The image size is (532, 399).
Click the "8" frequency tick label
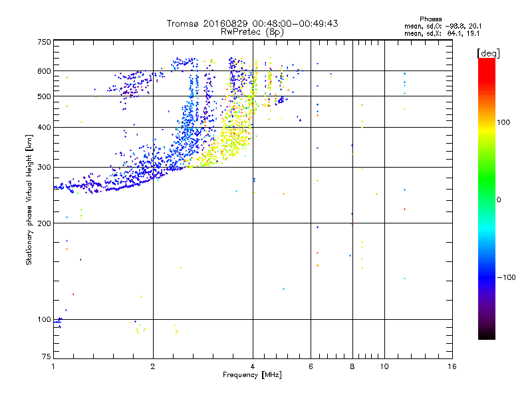[352, 366]
